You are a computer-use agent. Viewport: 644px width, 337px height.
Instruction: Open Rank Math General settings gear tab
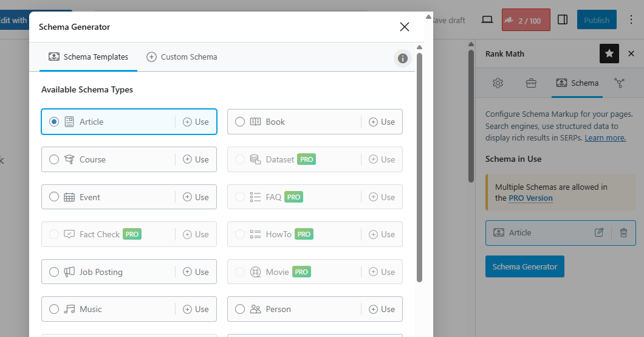[x=498, y=83]
